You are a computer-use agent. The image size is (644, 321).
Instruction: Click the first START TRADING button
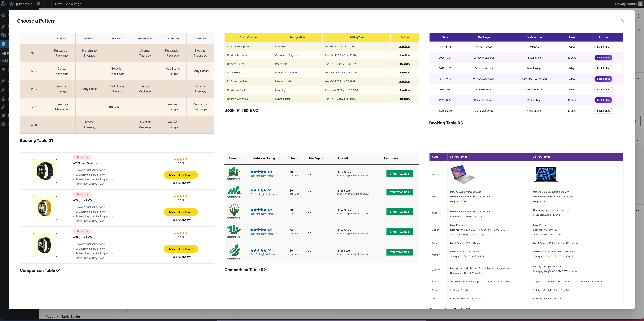399,174
